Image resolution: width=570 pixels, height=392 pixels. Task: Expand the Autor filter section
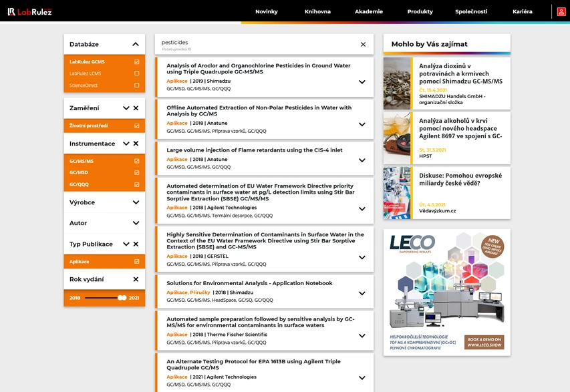click(x=136, y=224)
